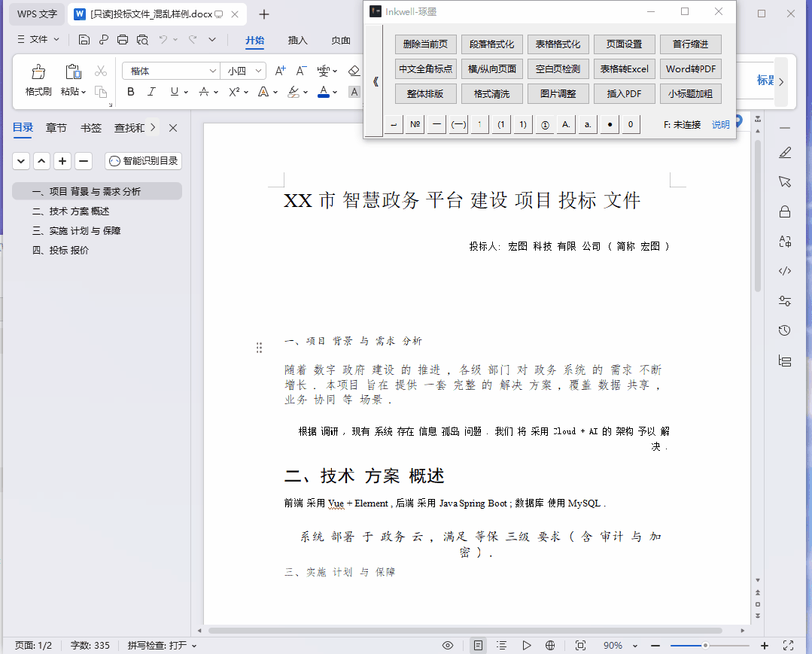This screenshot has height=654, width=812.
Task: Click the text highlight color pen
Action: (x=293, y=92)
